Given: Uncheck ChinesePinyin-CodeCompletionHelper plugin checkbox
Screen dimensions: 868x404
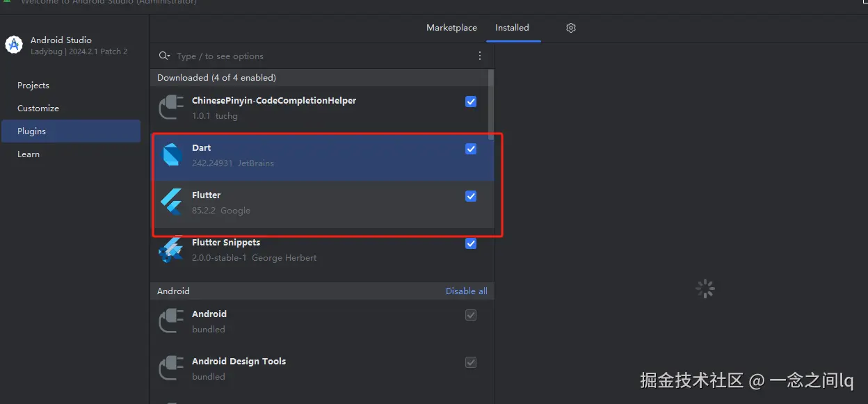Looking at the screenshot, I should click(471, 102).
